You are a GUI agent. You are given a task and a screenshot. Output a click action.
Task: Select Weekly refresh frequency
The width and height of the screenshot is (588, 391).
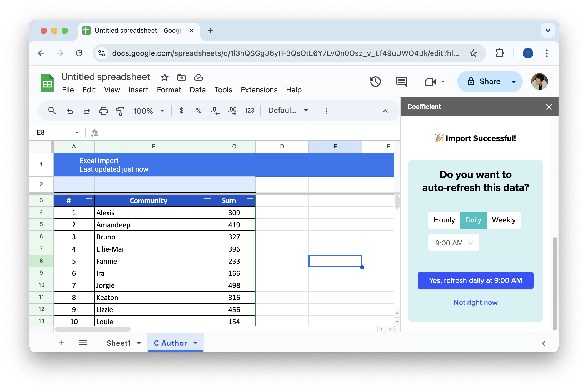tap(504, 220)
